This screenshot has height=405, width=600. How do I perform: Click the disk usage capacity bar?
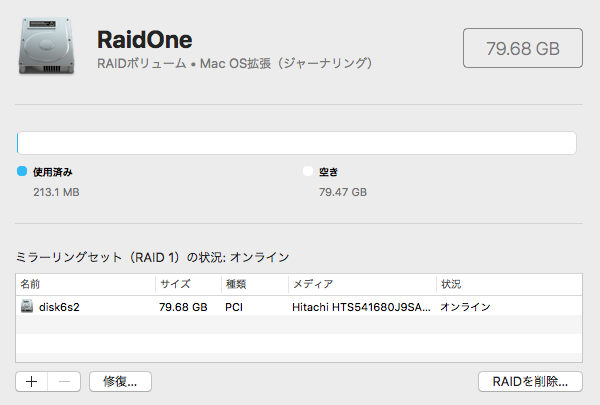(x=297, y=143)
